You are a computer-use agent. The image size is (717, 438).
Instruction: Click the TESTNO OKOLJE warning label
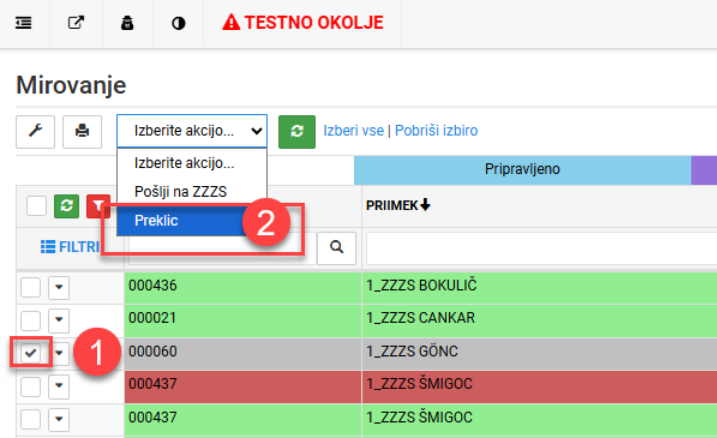[303, 22]
